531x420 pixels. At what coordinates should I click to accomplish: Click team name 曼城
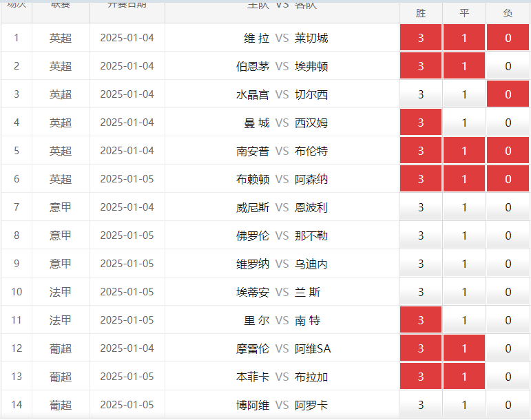[257, 123]
